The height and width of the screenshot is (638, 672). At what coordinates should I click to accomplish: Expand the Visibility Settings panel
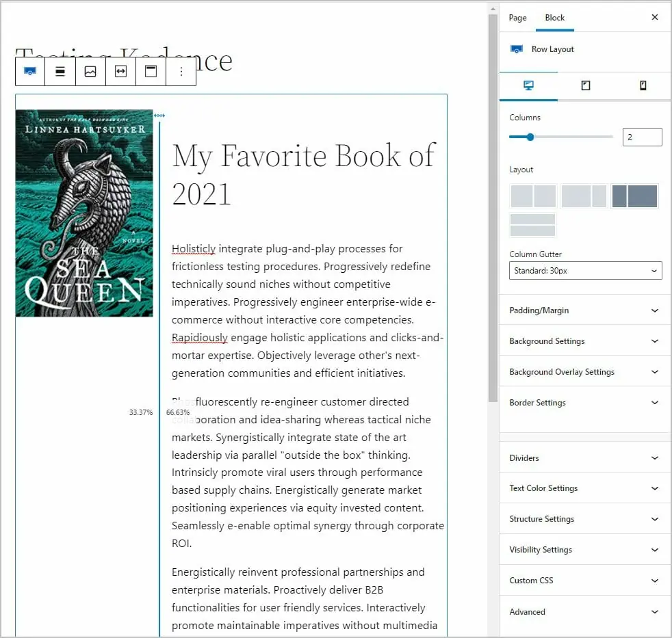[x=585, y=549]
